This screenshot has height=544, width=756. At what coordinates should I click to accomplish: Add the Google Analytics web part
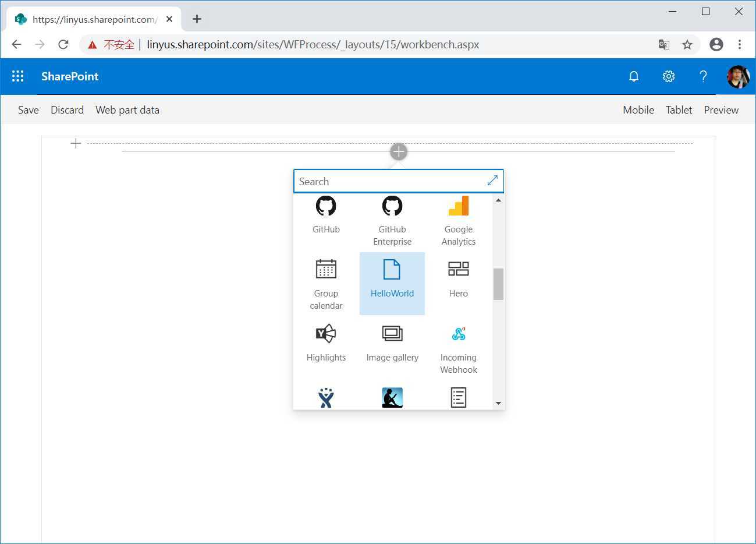pos(459,221)
